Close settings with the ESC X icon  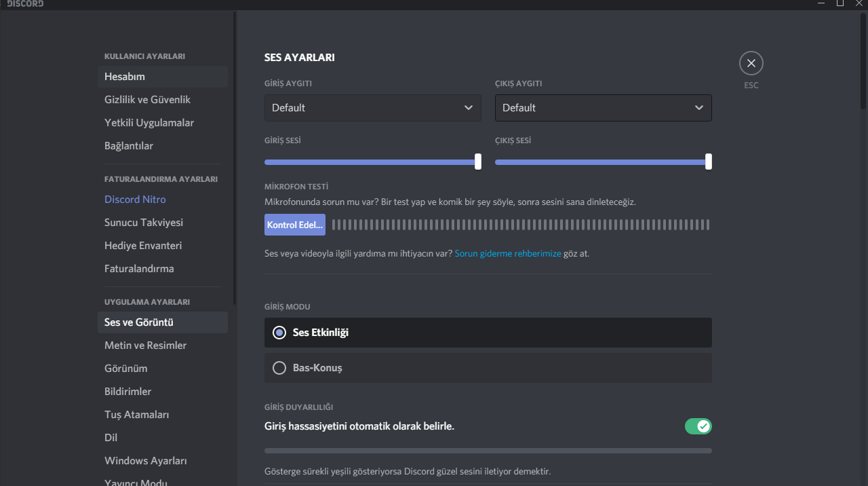pyautogui.click(x=751, y=63)
